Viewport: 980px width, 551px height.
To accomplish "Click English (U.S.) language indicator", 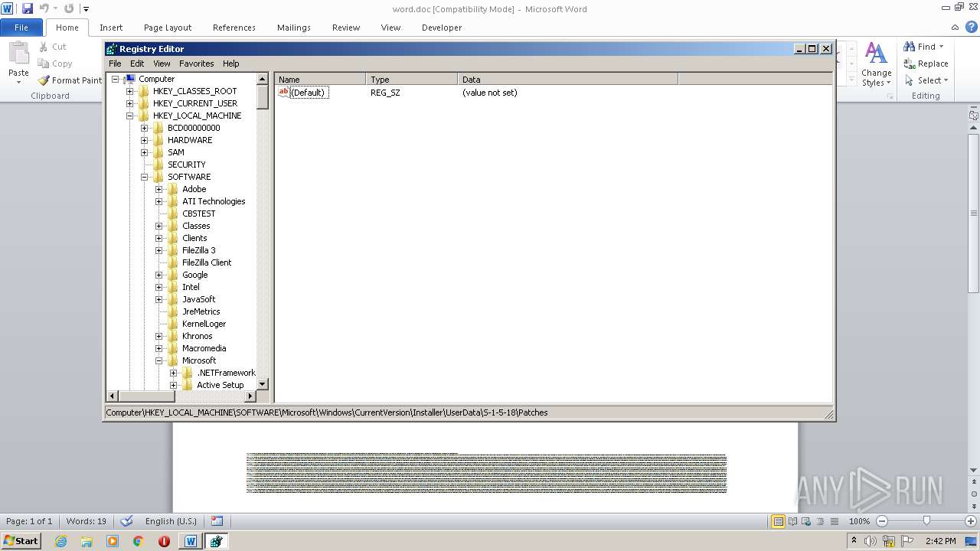I will pyautogui.click(x=171, y=521).
